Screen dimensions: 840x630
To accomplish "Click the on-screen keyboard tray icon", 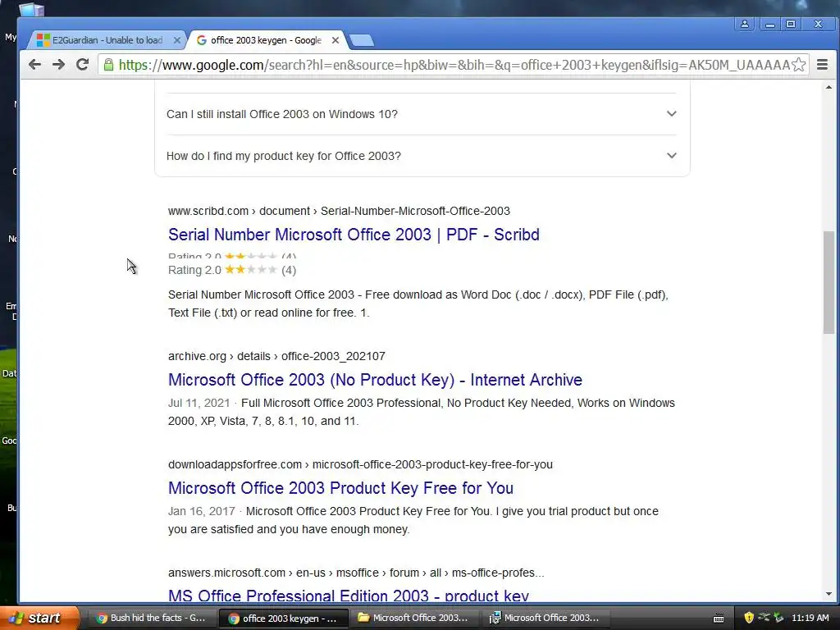I will [x=719, y=619].
